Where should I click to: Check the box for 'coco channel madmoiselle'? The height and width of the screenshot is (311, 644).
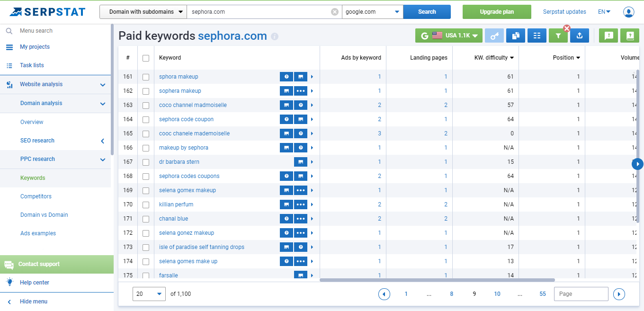pyautogui.click(x=146, y=105)
